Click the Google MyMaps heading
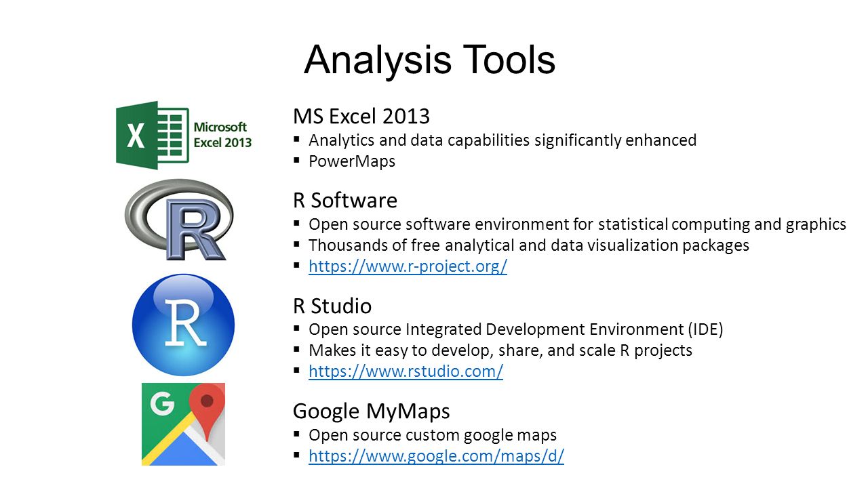The width and height of the screenshot is (868, 488). coord(372,411)
